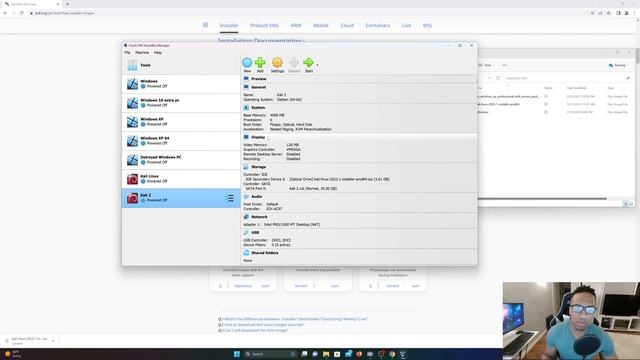Image resolution: width=640 pixels, height=360 pixels.
Task: Click the System section header
Action: pyautogui.click(x=258, y=108)
